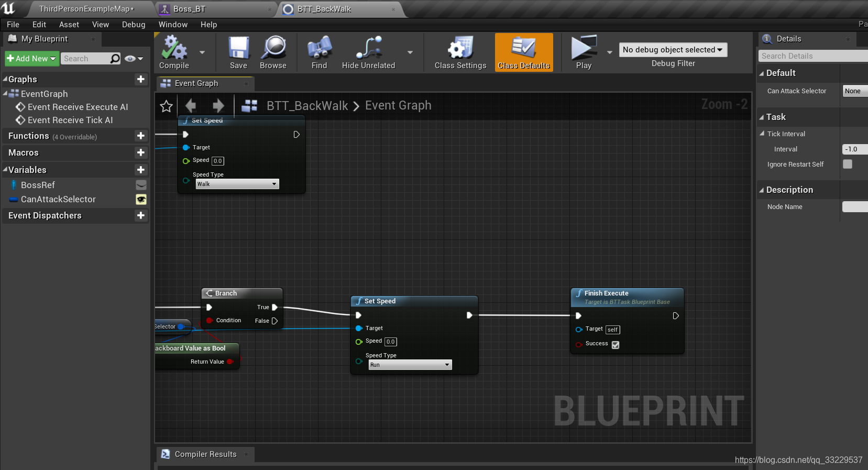
Task: Click Branch node True output pin
Action: pos(274,308)
